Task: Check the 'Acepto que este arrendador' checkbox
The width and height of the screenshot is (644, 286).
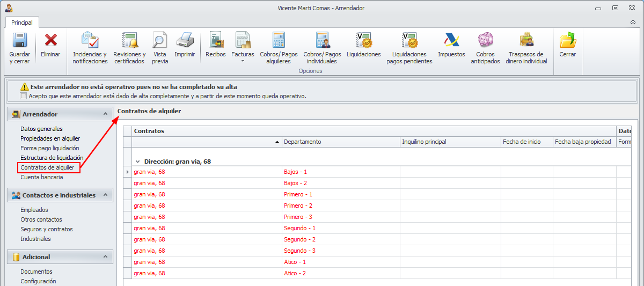Action: tap(23, 97)
